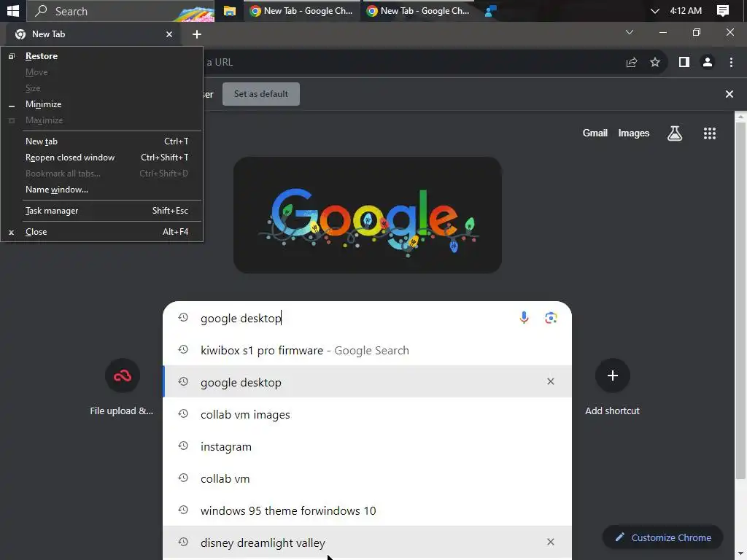
Task: Toggle the Chrome side panel icon
Action: coord(684,62)
